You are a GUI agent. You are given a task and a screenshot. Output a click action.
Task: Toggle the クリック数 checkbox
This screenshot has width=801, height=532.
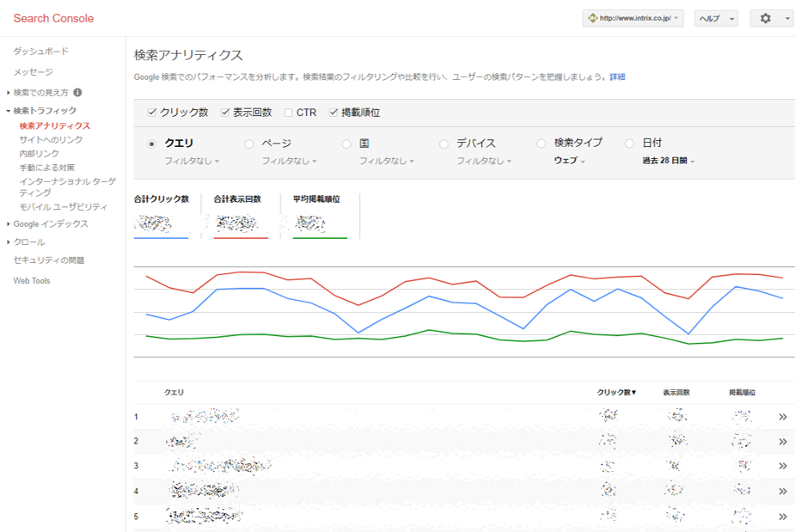point(152,113)
